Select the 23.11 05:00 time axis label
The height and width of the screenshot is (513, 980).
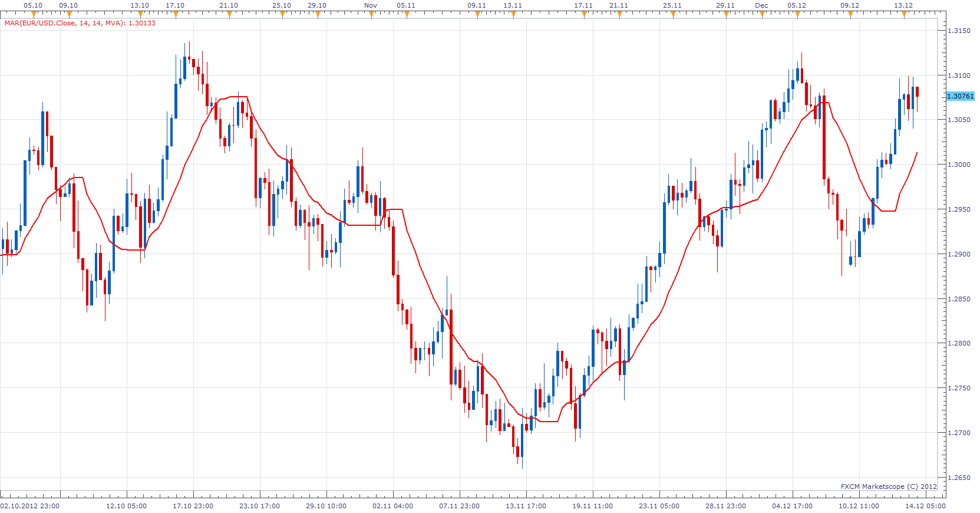point(659,506)
